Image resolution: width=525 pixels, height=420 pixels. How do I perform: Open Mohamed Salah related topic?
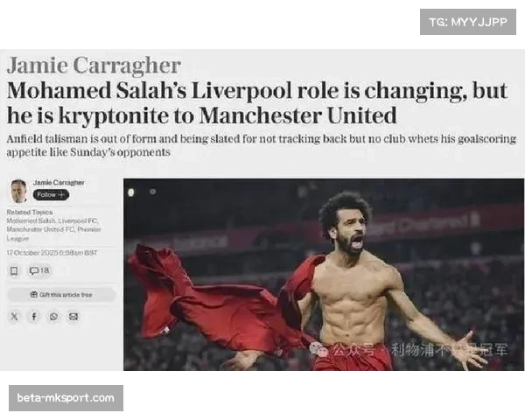31,221
